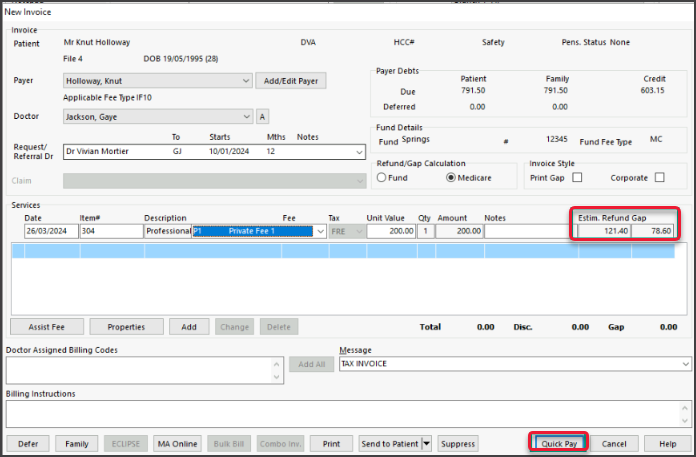Screen dimensions: 696x457
Task: Click the Print button
Action: point(331,444)
